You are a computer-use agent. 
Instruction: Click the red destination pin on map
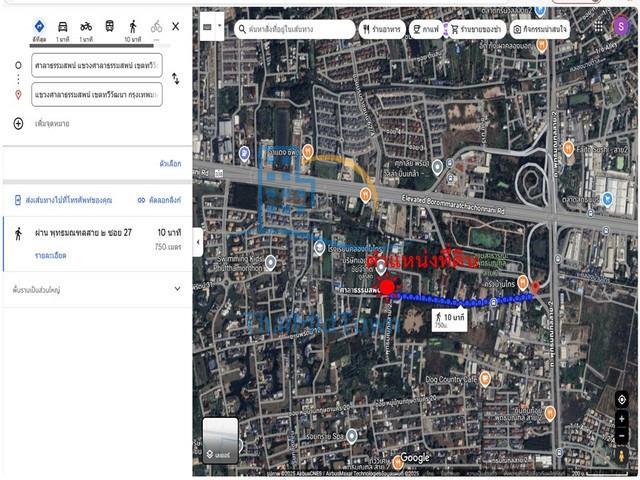click(x=535, y=287)
